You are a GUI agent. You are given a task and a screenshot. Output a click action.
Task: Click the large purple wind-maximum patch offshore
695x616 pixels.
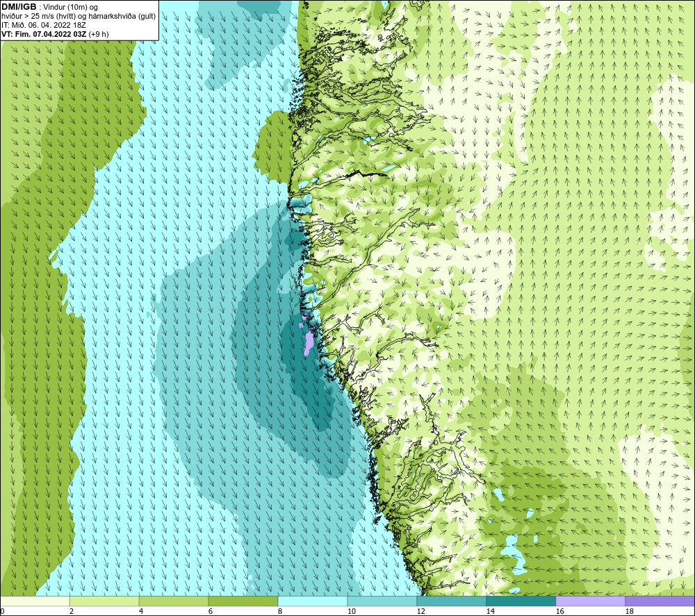click(308, 344)
